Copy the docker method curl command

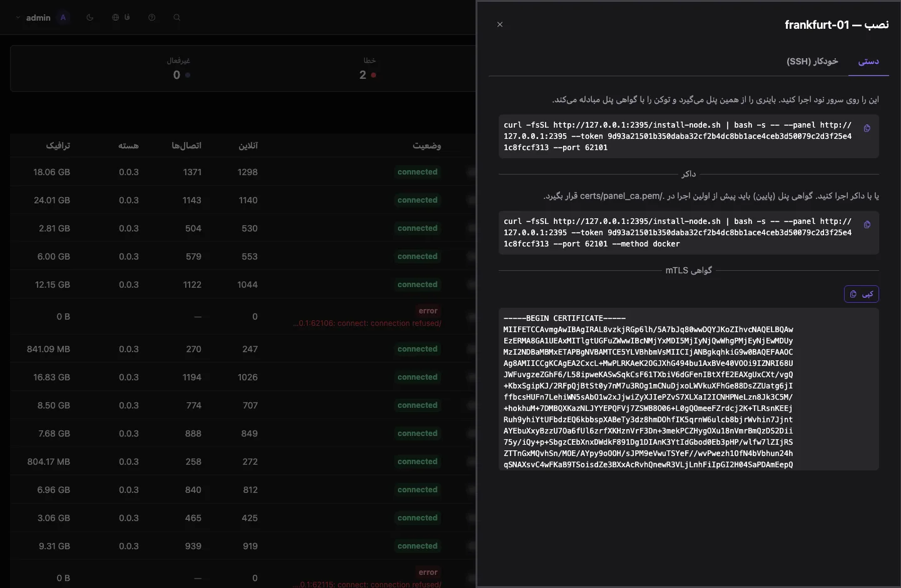[867, 225]
